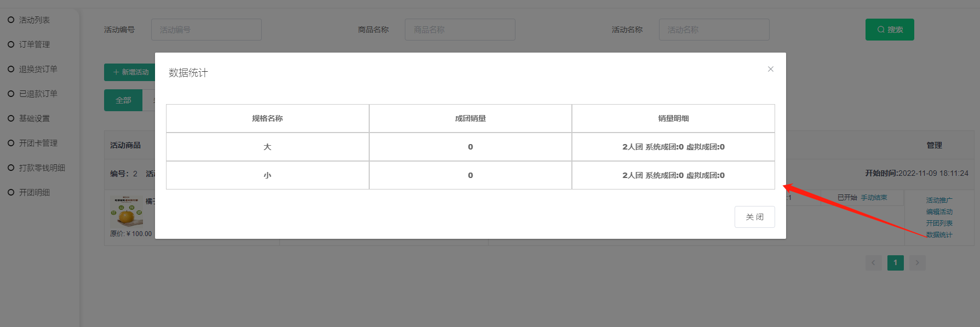Click sales detail text in 大 row
This screenshot has width=980, height=327.
point(673,147)
